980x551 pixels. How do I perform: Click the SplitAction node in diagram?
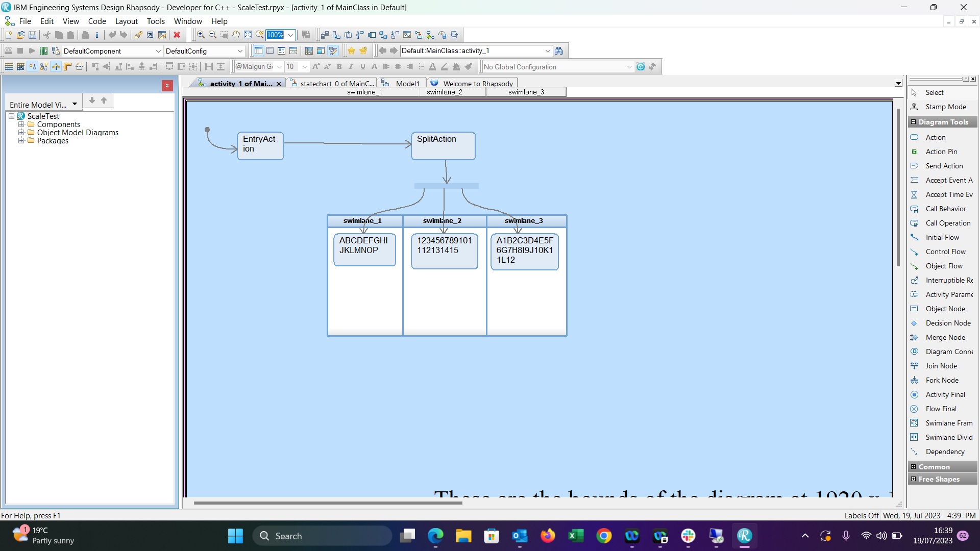click(443, 146)
